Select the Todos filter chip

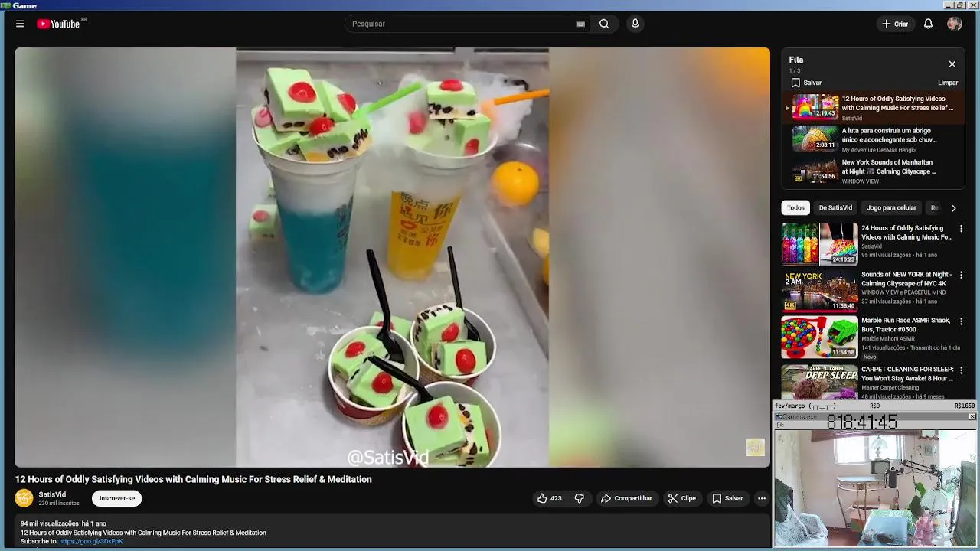[795, 208]
